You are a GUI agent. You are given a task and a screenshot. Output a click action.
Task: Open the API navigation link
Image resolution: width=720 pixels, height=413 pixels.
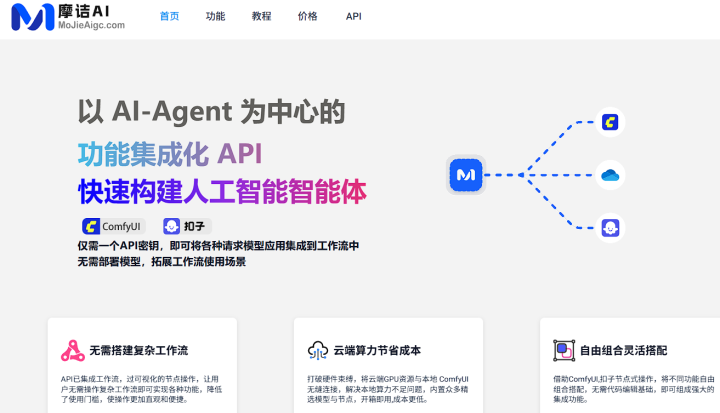point(354,17)
